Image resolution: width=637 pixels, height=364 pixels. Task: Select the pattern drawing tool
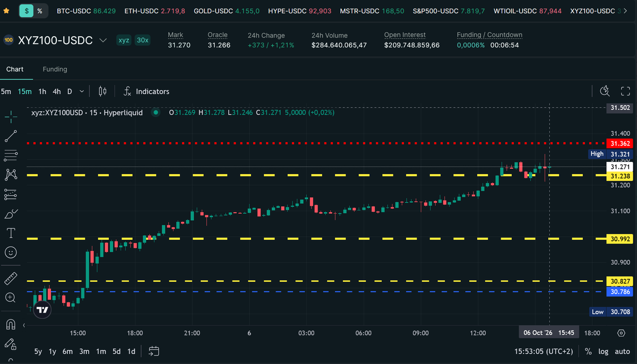point(10,175)
